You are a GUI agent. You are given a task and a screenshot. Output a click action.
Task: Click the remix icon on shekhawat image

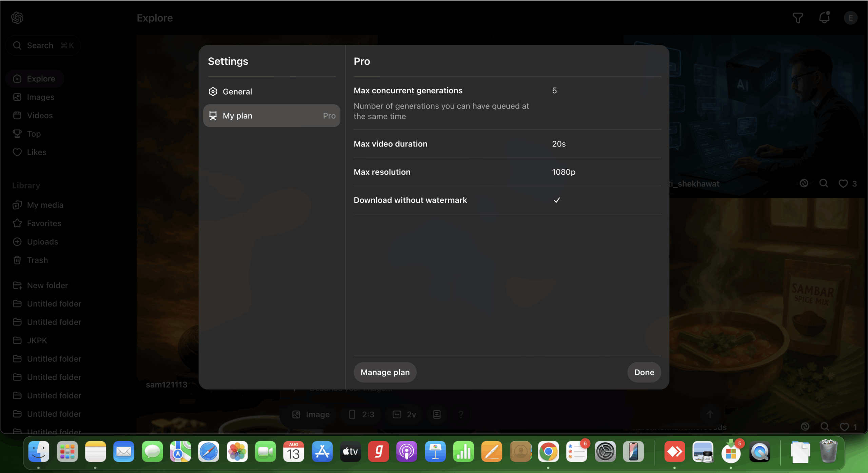[804, 183]
